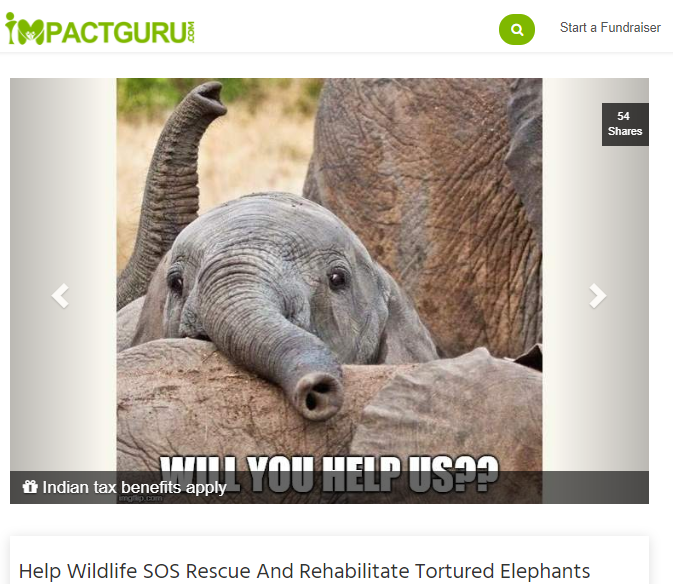Image resolution: width=673 pixels, height=584 pixels.
Task: Click the baby elephant's trunk tip
Action: [x=318, y=396]
